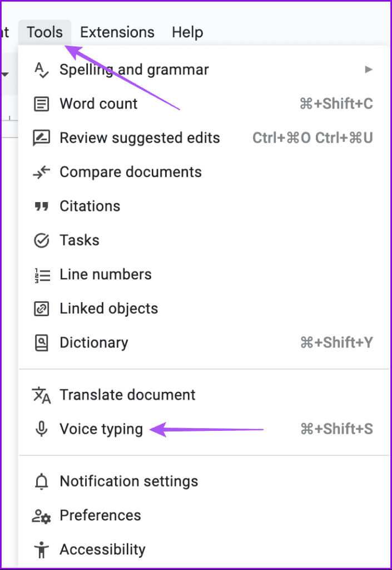Click the Notification settings bell icon

click(x=42, y=481)
